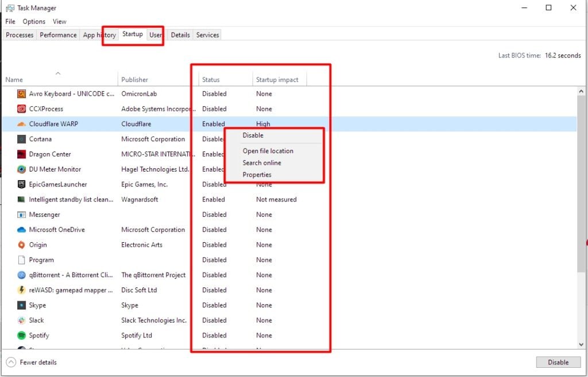Select the Avro Keyboard - UNICODE row name
The image size is (588, 377).
pos(72,94)
